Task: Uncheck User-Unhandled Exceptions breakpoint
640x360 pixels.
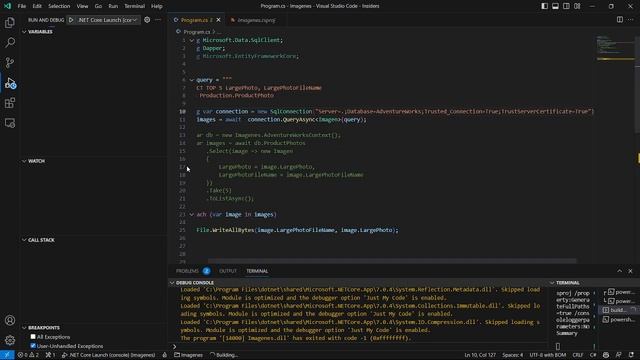Action: coord(33,346)
